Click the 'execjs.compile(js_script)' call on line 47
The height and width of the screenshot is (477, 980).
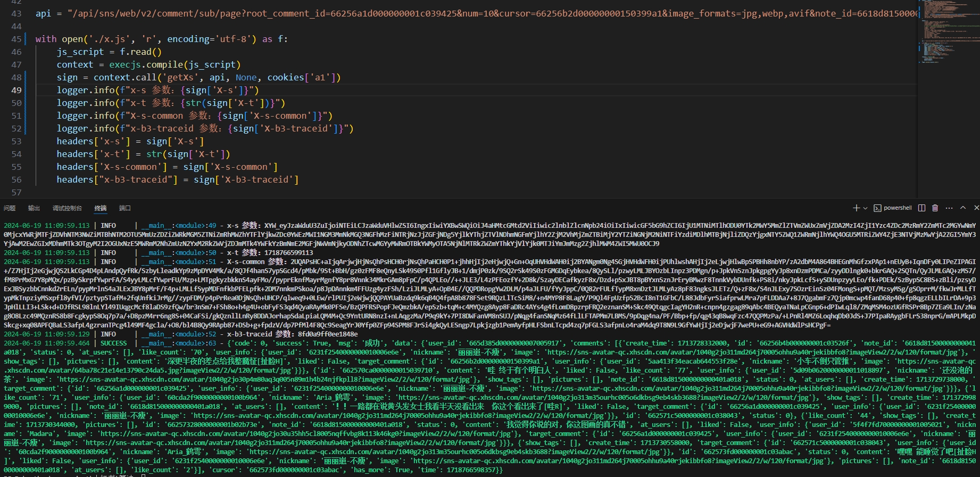click(175, 65)
